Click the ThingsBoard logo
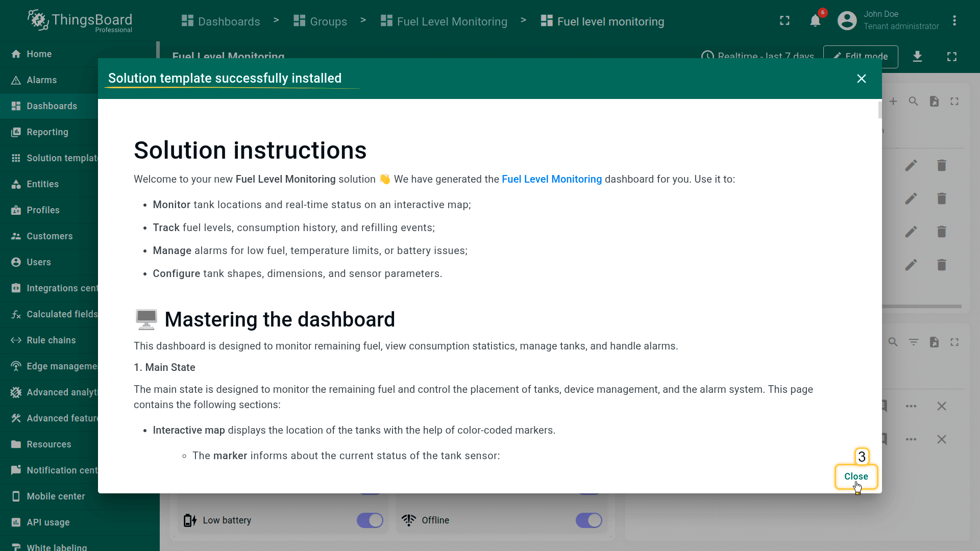The width and height of the screenshot is (980, 551). (x=80, y=21)
